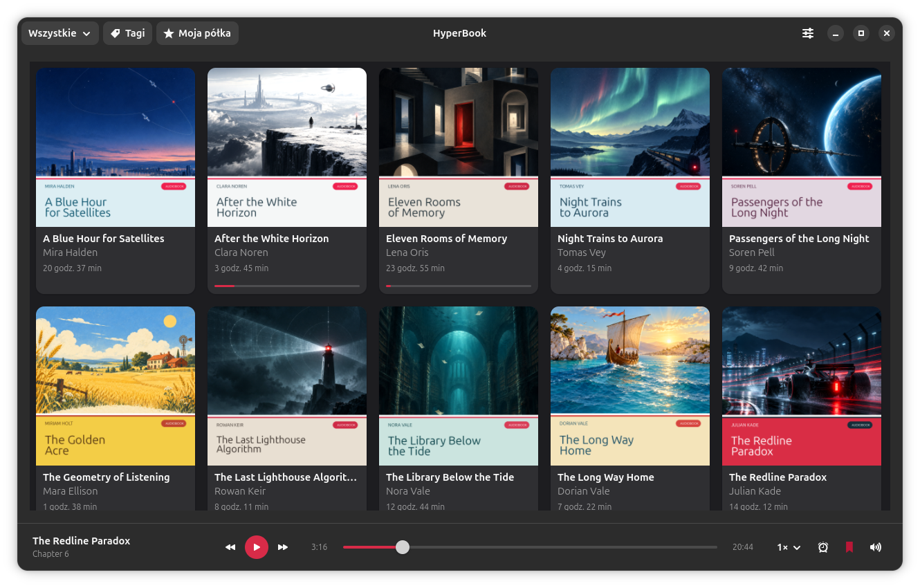
Task: Open After the White Horizon cover
Action: point(287,147)
